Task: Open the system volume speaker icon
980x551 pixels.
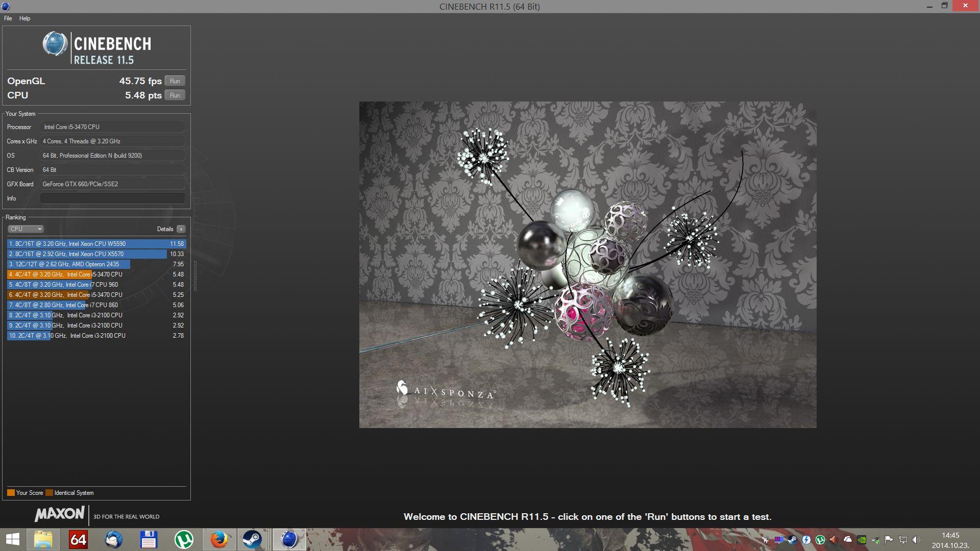Action: (x=916, y=540)
